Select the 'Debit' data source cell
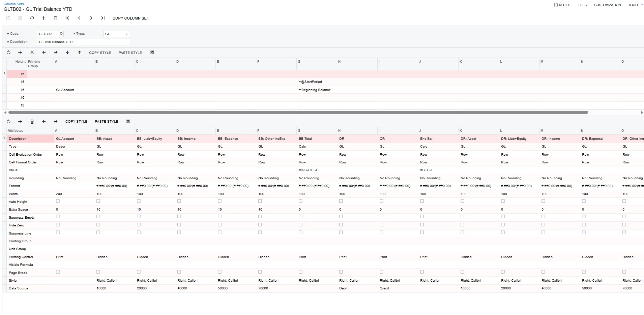 click(x=357, y=288)
